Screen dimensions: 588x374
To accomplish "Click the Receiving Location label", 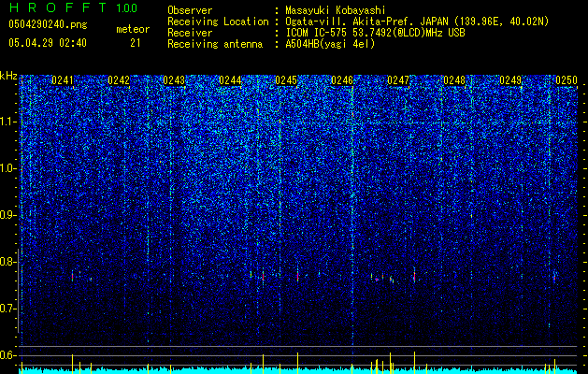I will [x=218, y=22].
